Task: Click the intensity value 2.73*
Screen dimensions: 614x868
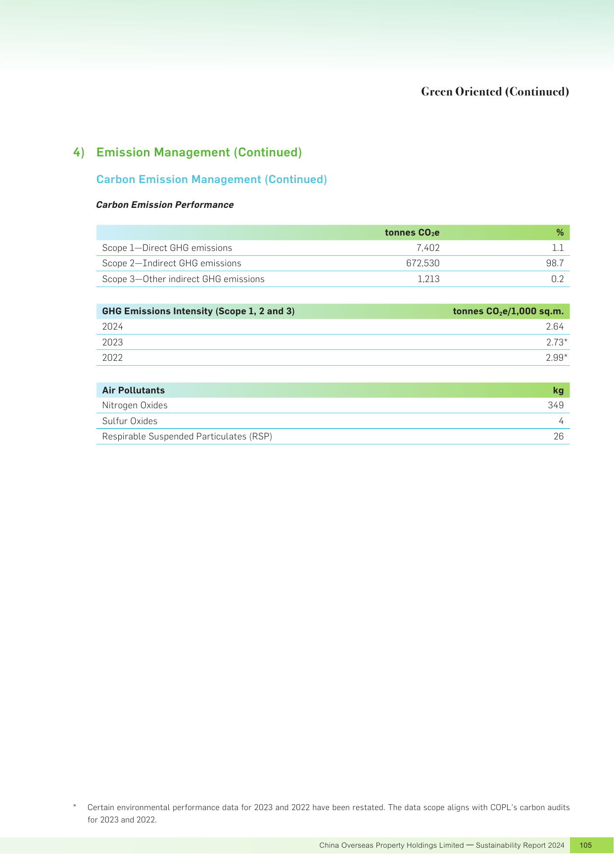Action: 557,342
